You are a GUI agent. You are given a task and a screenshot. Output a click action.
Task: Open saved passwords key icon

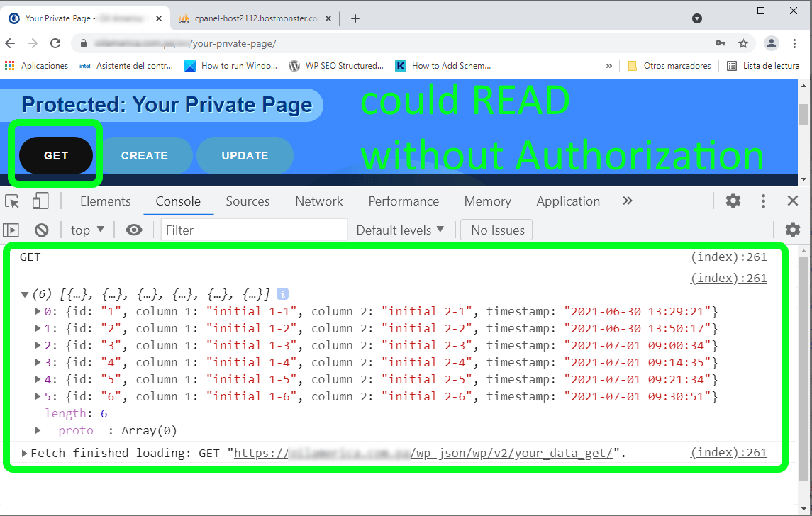pyautogui.click(x=721, y=43)
